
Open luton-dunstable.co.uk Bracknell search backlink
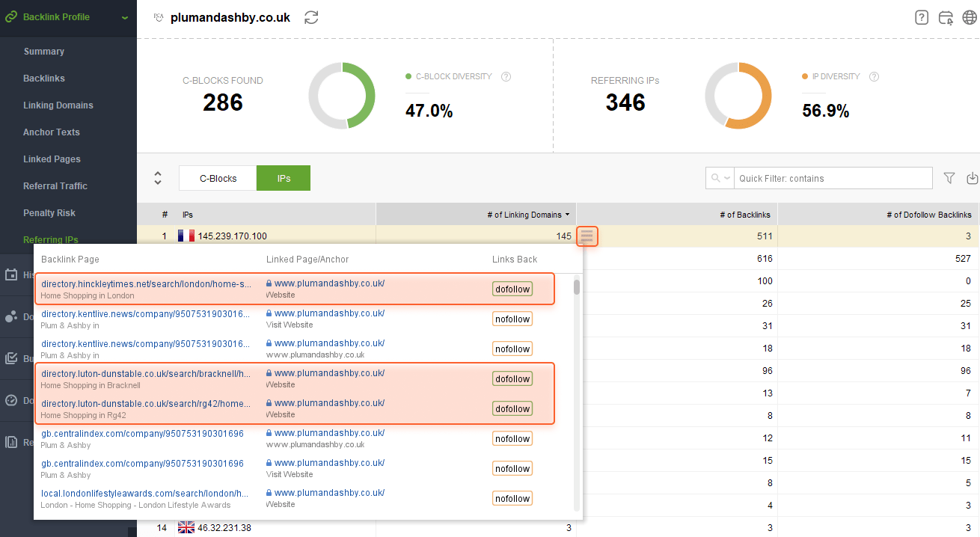pyautogui.click(x=147, y=373)
